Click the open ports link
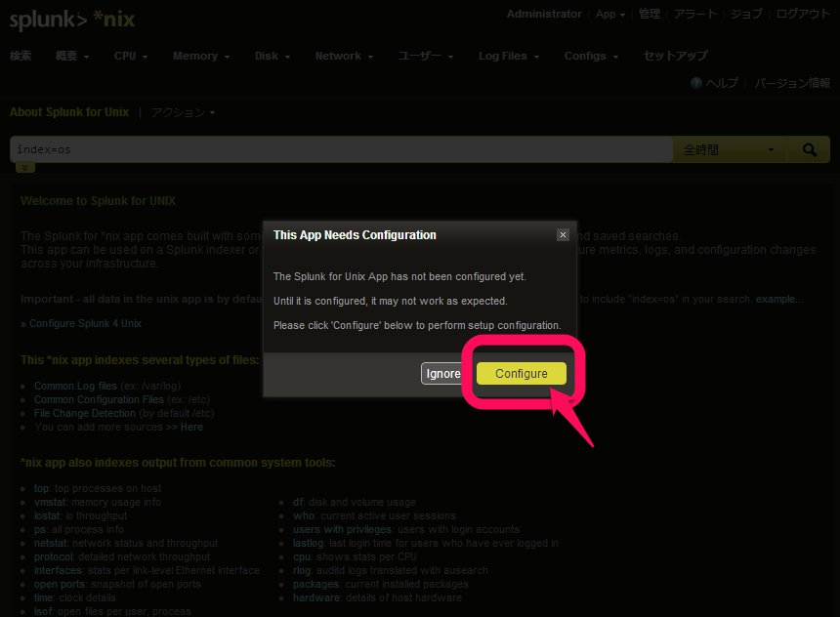 pos(60,585)
